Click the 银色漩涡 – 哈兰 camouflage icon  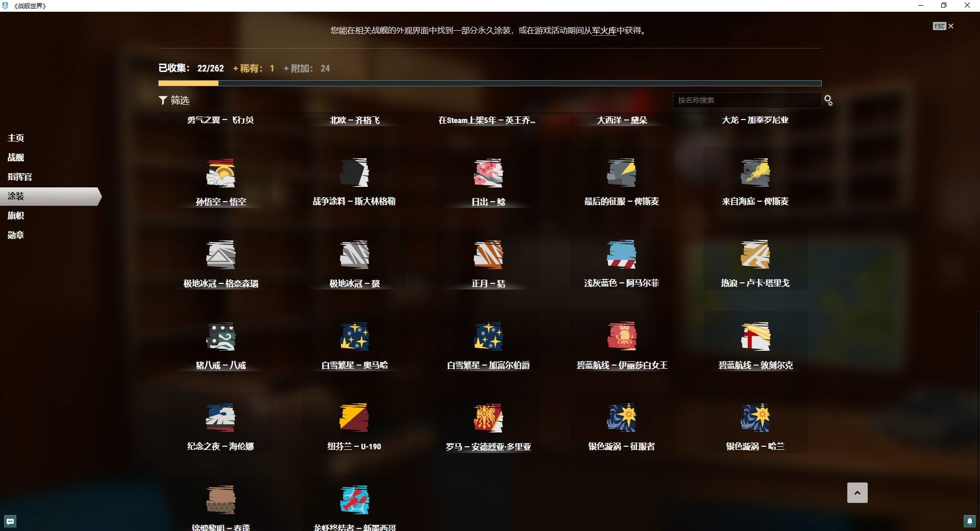755,418
